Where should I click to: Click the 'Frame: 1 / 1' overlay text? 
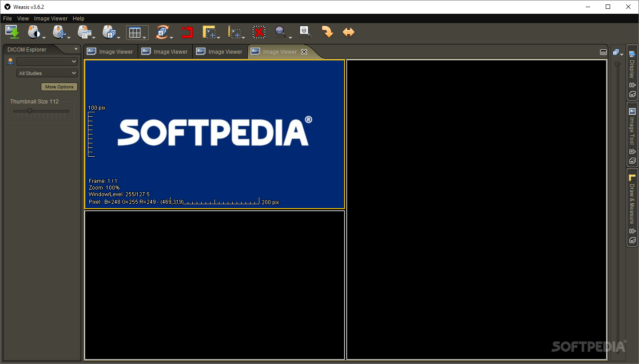tap(103, 181)
